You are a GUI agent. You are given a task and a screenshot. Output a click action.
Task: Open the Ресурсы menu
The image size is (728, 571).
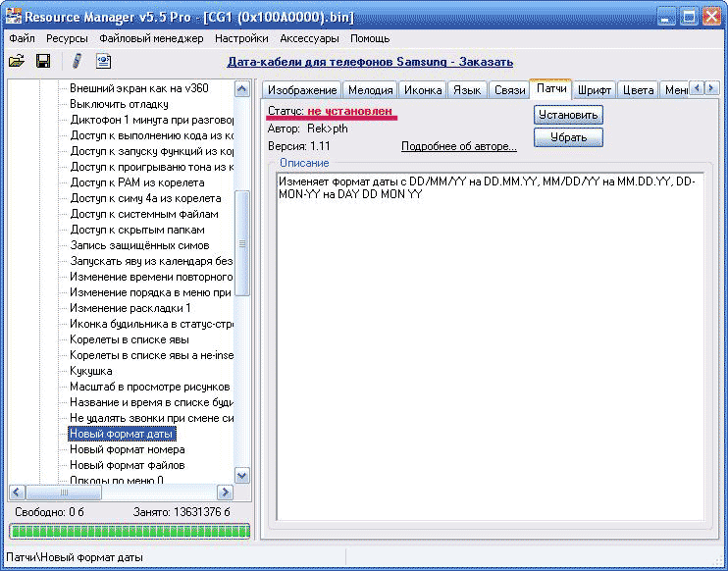click(67, 38)
